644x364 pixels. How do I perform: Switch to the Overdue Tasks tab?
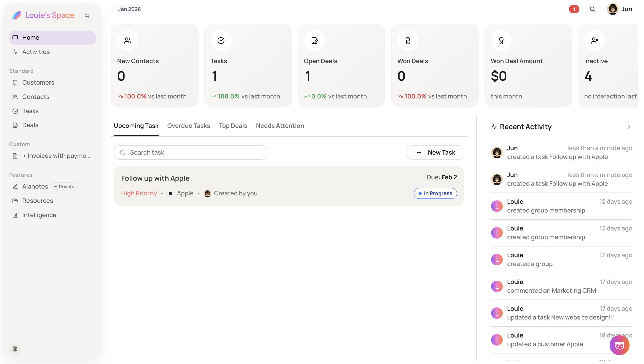pos(189,126)
